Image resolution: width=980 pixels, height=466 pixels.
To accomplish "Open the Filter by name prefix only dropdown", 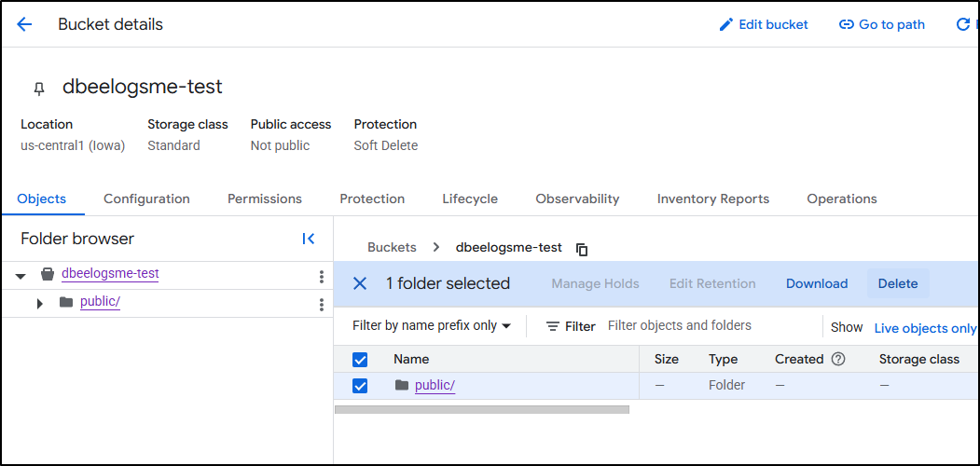I will pos(432,326).
